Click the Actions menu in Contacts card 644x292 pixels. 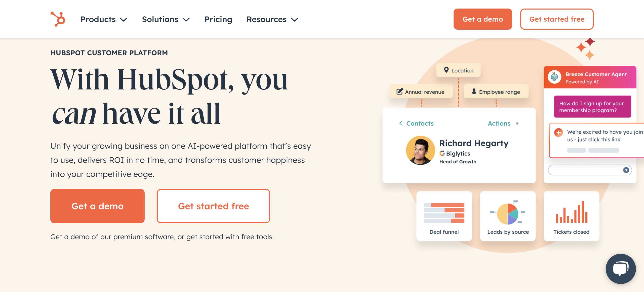499,123
